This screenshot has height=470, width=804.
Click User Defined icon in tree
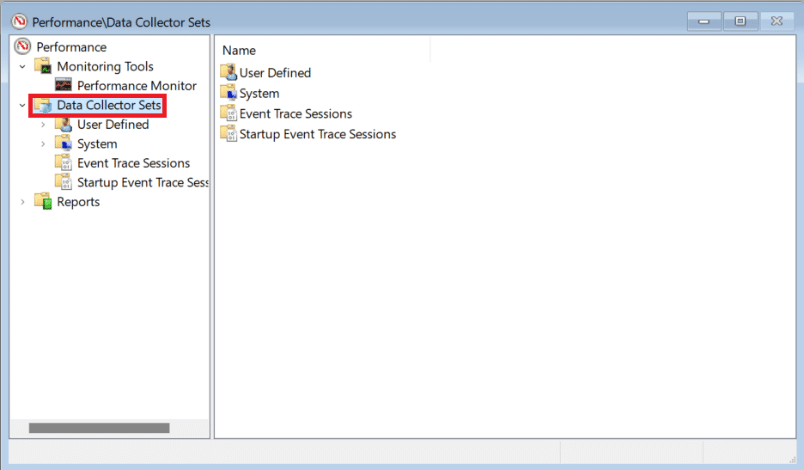[63, 125]
